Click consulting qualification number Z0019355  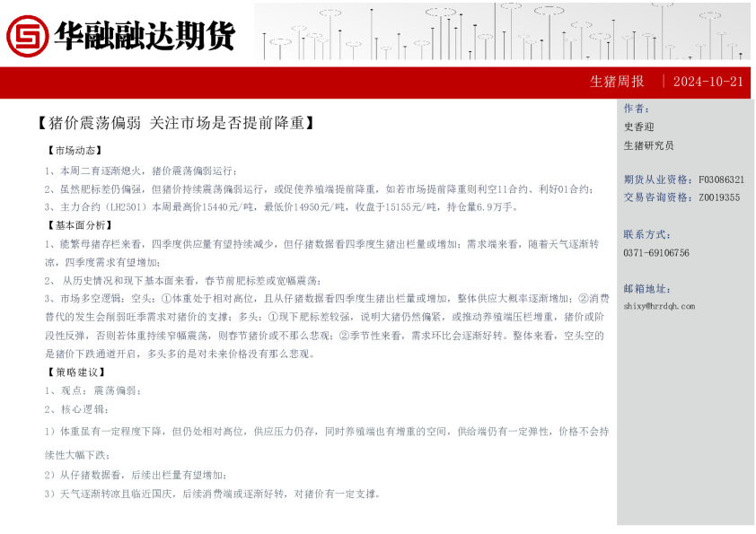coord(719,197)
